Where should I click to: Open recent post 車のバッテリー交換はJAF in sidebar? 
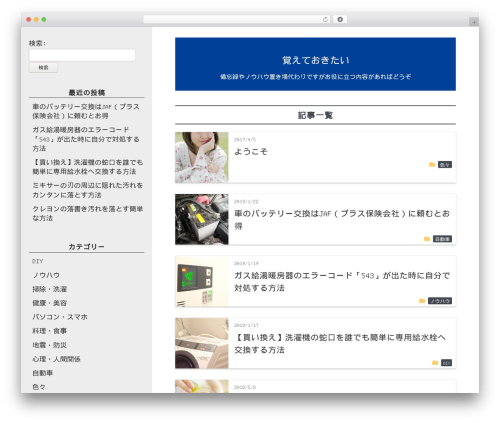pyautogui.click(x=86, y=111)
